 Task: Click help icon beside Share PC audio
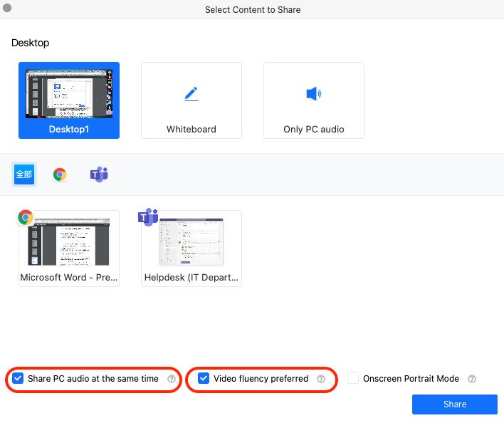click(x=172, y=380)
